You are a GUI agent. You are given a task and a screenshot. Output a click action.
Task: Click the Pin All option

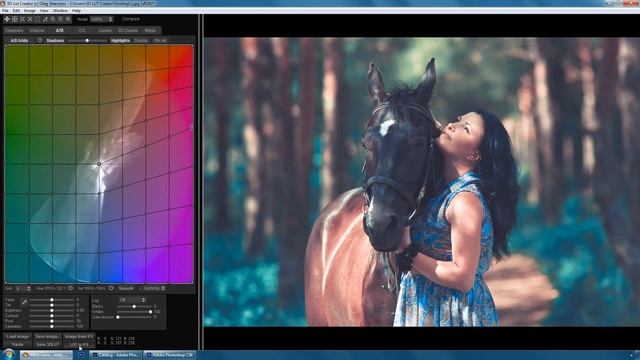click(160, 41)
